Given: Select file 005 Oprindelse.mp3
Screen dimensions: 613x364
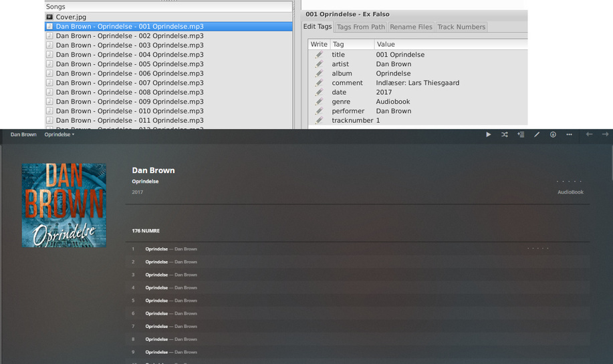Looking at the screenshot, I should tap(168, 64).
